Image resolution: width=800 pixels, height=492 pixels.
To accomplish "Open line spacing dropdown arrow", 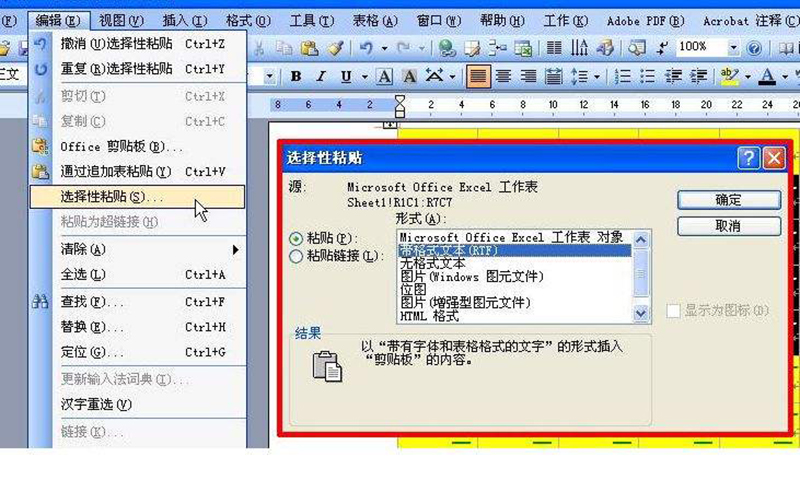I will 597,77.
